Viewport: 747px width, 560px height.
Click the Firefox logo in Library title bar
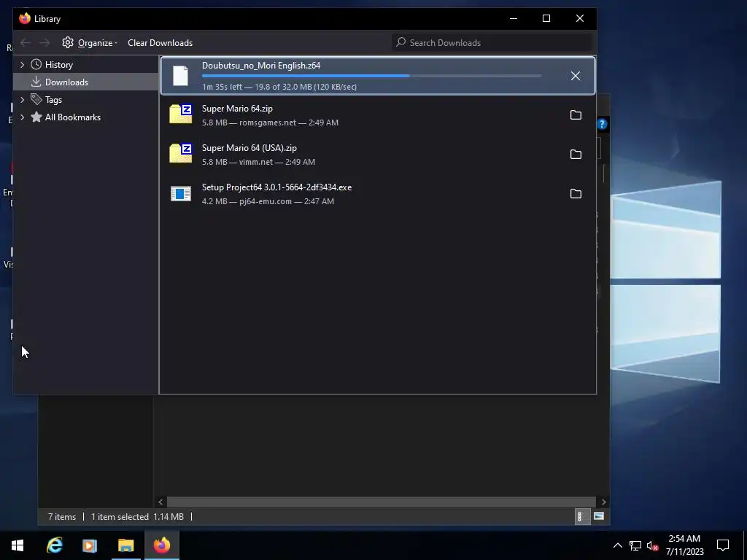point(25,18)
